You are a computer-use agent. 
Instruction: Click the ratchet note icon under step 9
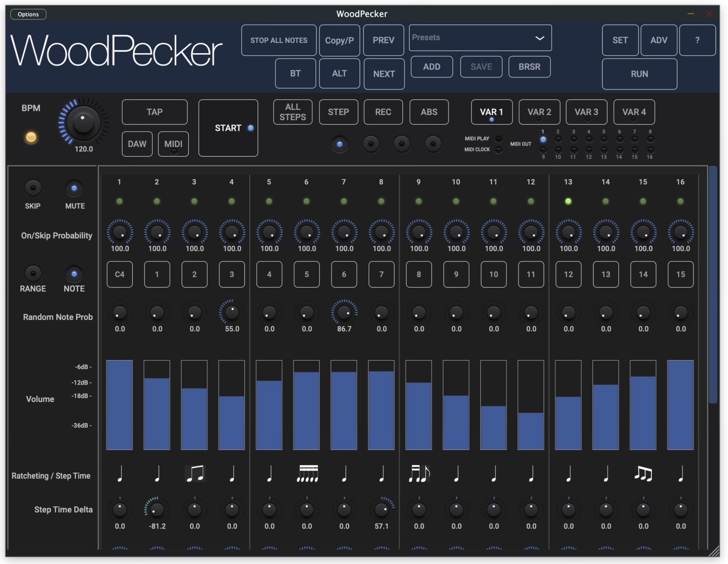coord(419,474)
